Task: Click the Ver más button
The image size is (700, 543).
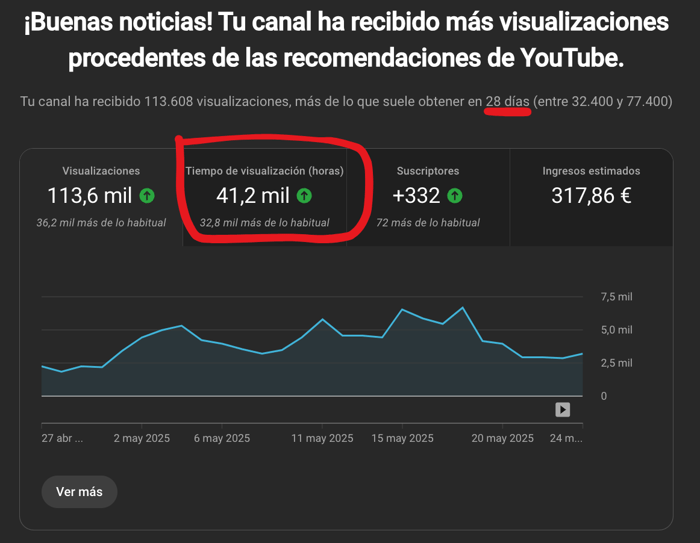Action: [79, 492]
